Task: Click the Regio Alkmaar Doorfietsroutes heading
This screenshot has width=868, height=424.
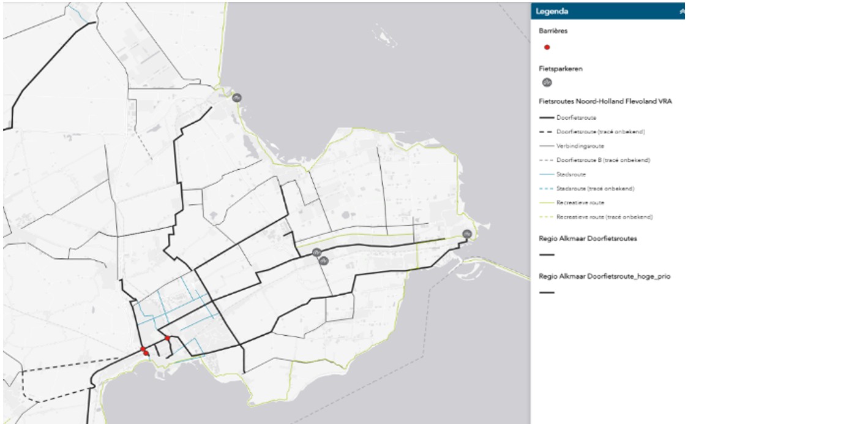Action: [x=587, y=238]
